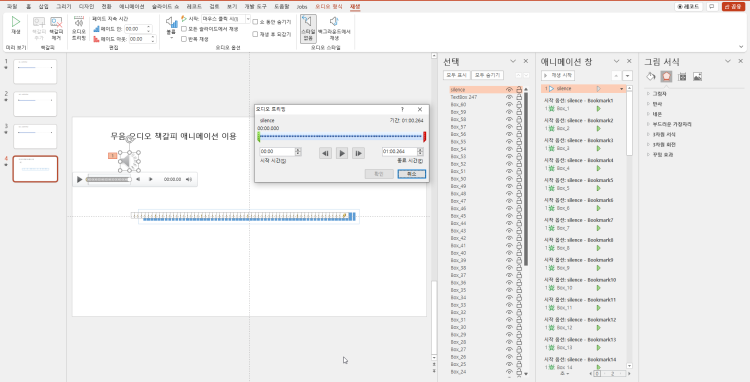Select 백그라운드에서 재생 audio style

[334, 29]
